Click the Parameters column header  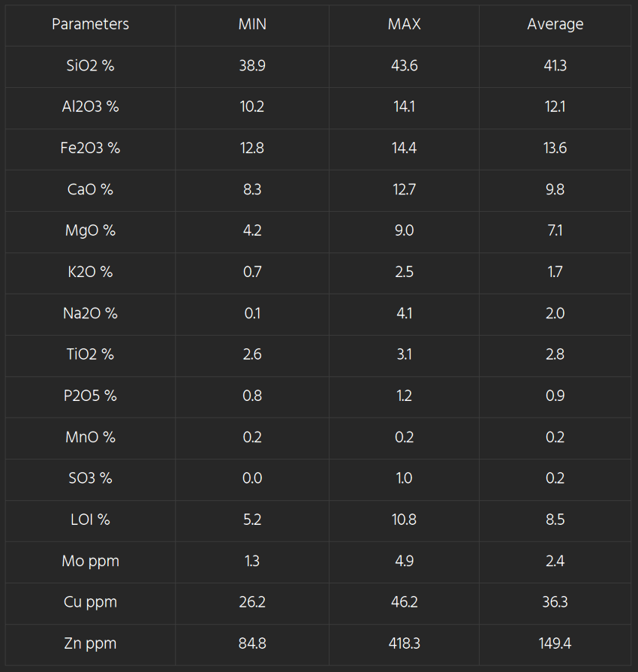coord(90,24)
